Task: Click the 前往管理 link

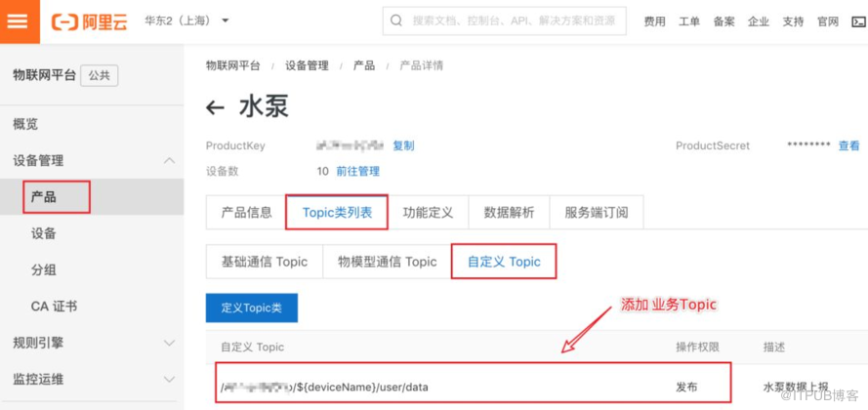Action: click(358, 171)
